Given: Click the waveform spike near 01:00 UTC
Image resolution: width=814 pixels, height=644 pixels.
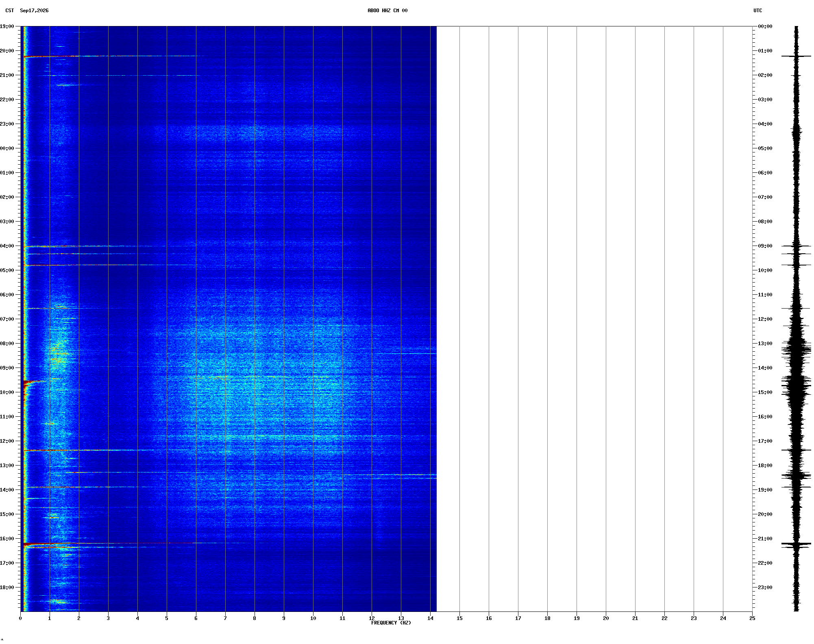Looking at the screenshot, I should [796, 56].
